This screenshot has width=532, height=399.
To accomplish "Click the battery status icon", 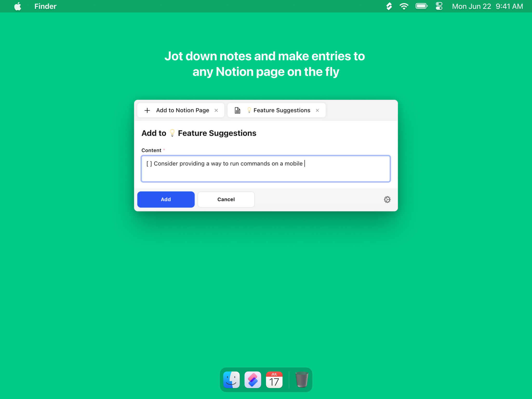I will (421, 6).
